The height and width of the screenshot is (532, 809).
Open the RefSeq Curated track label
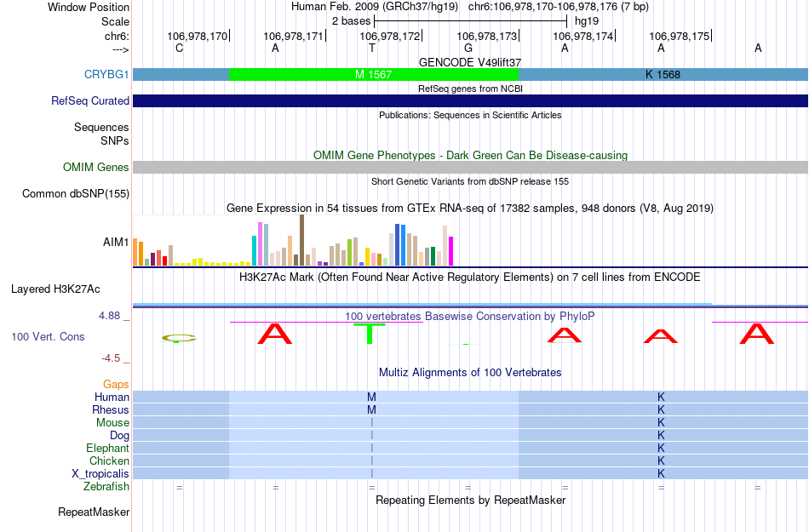[89, 100]
